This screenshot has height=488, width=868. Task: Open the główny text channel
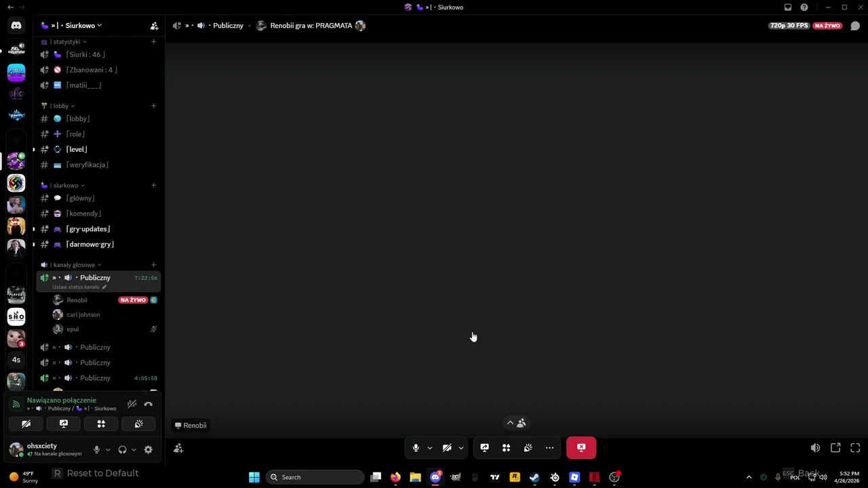tap(99, 198)
